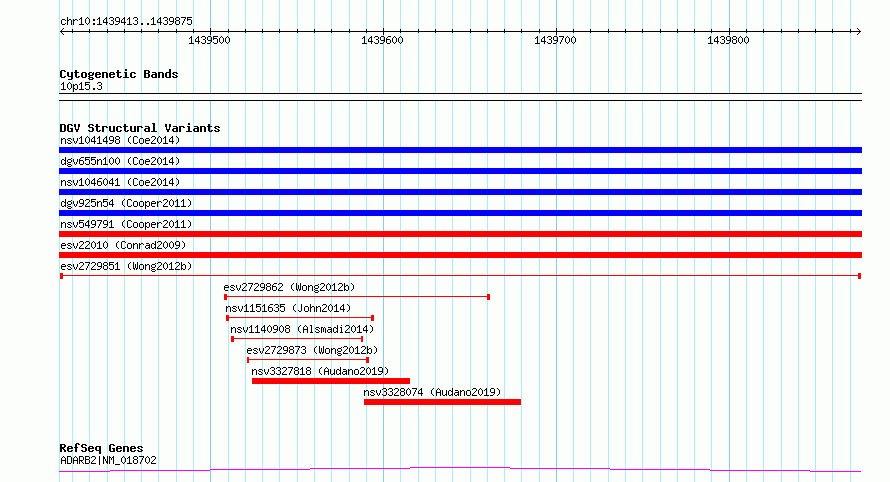Image resolution: width=890 pixels, height=482 pixels.
Task: Click dgv925n54 (Cooper2011) variant label
Action: [126, 203]
